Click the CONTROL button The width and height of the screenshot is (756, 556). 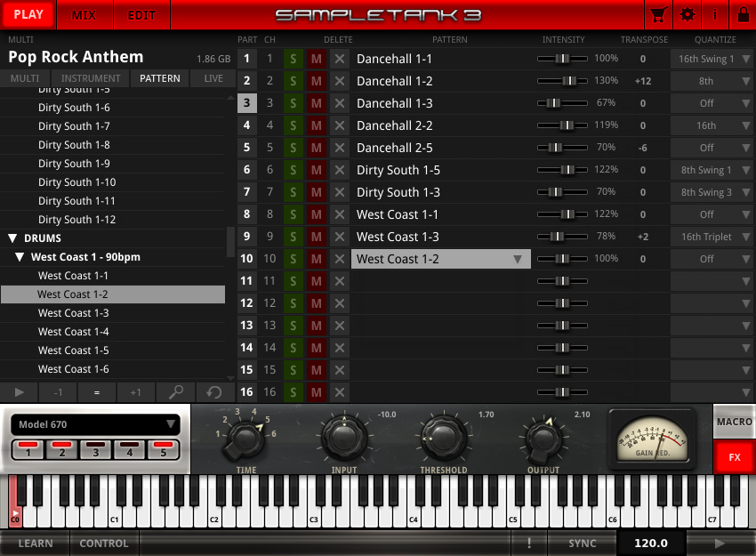[104, 543]
